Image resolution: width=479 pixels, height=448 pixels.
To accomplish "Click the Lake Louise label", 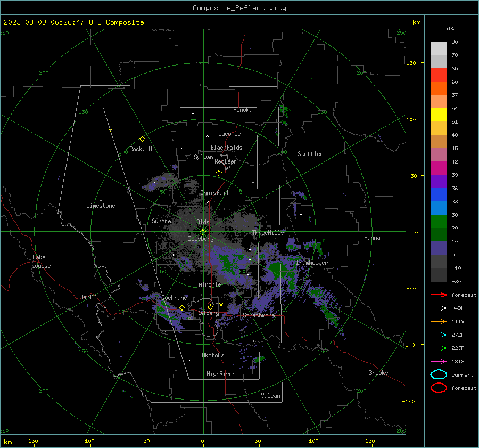I will [41, 262].
